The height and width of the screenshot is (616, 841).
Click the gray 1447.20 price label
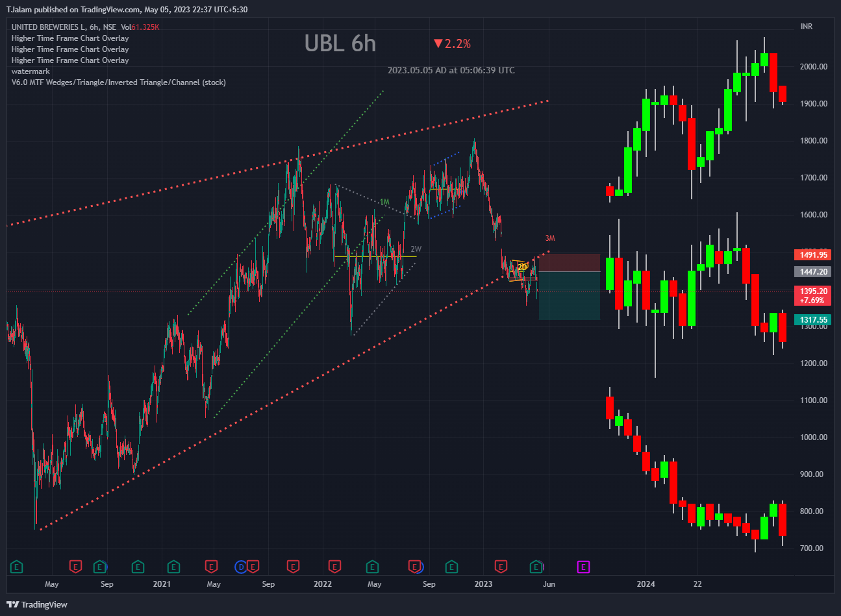813,272
